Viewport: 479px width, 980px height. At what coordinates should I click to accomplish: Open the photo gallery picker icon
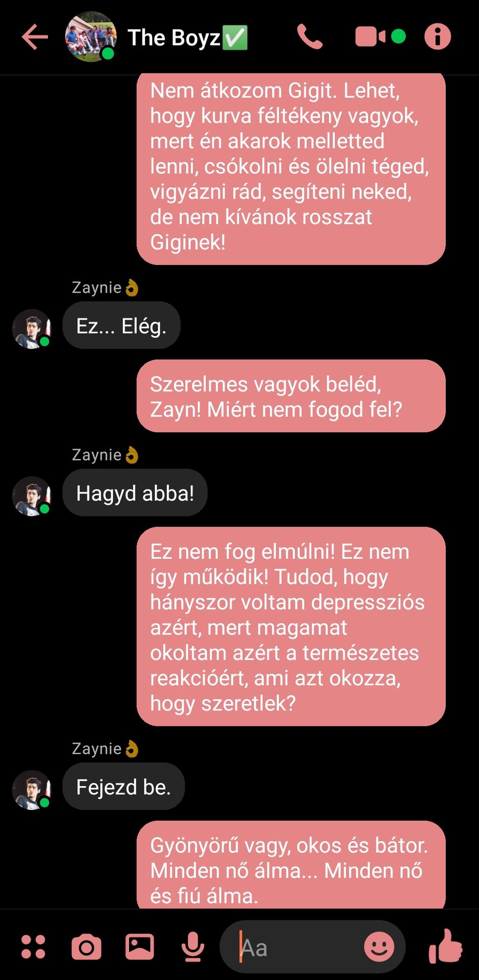tap(140, 947)
